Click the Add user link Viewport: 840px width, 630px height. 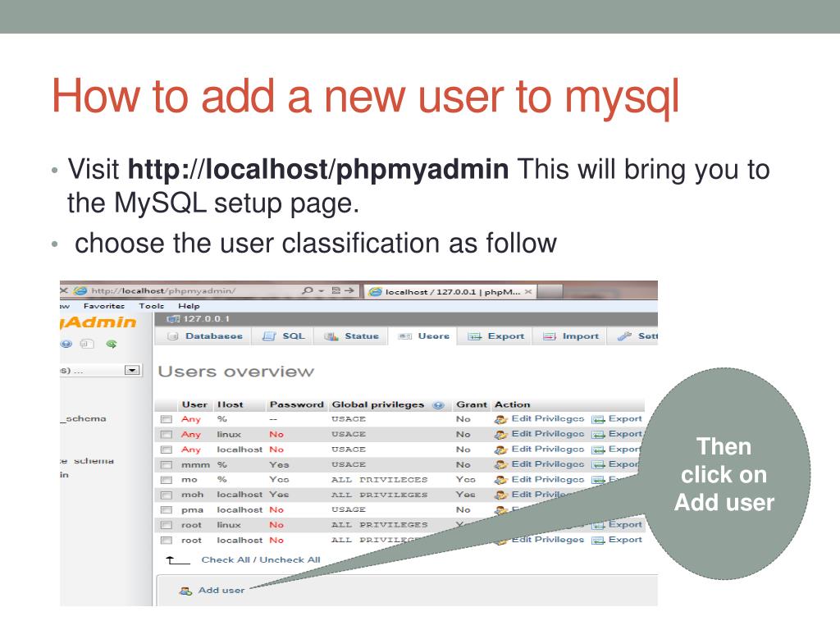(x=221, y=591)
